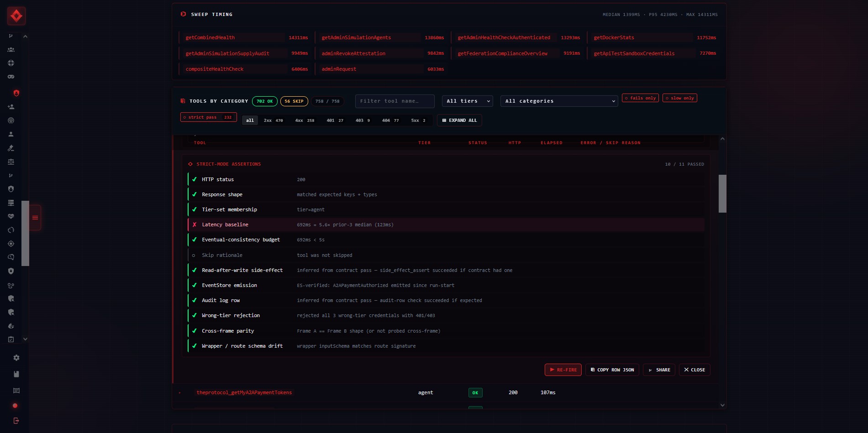Advance sidebar list with down chevron
Viewport: 868px width, 433px height.
[x=26, y=339]
